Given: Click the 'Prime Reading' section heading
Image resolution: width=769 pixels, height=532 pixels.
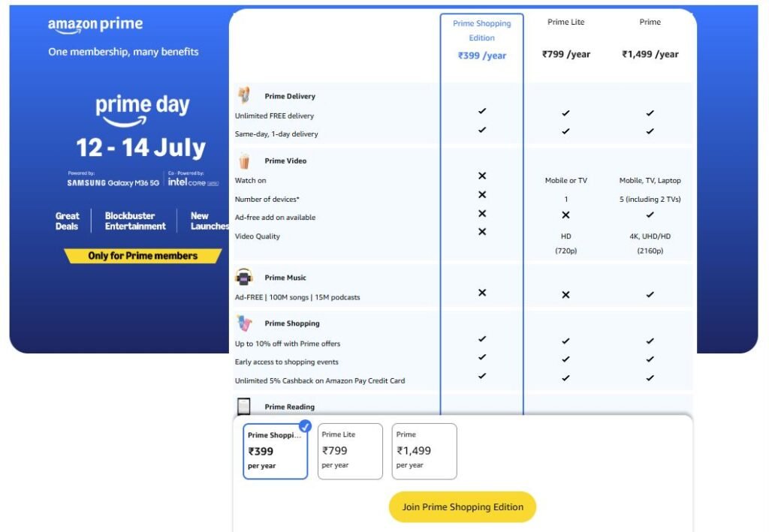Looking at the screenshot, I should 289,407.
